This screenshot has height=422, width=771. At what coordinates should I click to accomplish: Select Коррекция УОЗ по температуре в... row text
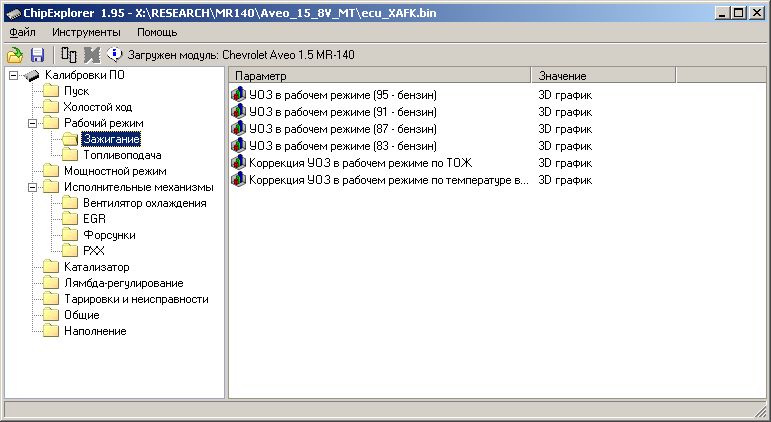pyautogui.click(x=388, y=180)
